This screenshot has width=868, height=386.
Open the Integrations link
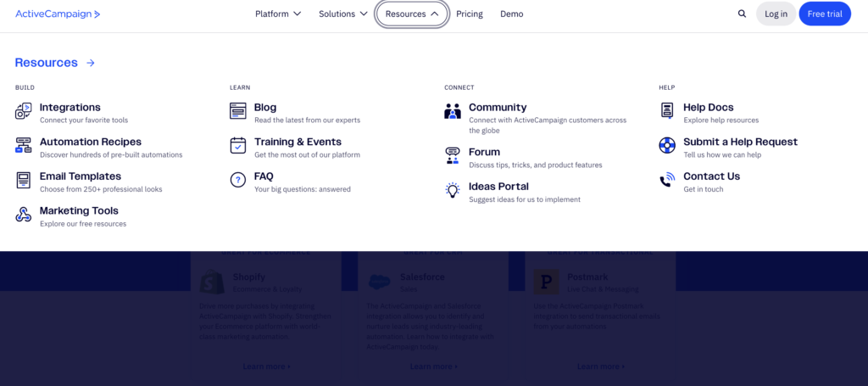point(70,108)
